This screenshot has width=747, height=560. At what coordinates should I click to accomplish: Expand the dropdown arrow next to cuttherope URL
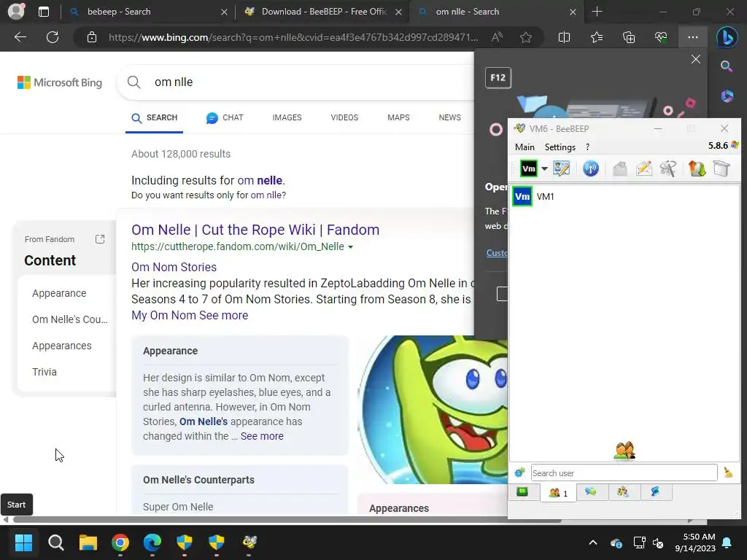tap(351, 247)
